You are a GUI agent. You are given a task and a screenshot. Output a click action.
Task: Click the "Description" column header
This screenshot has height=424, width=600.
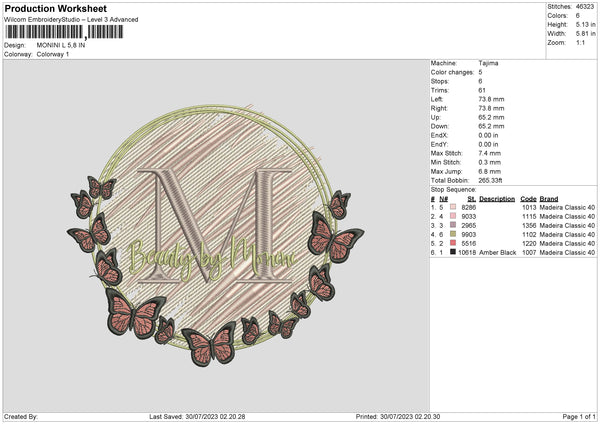tap(497, 199)
